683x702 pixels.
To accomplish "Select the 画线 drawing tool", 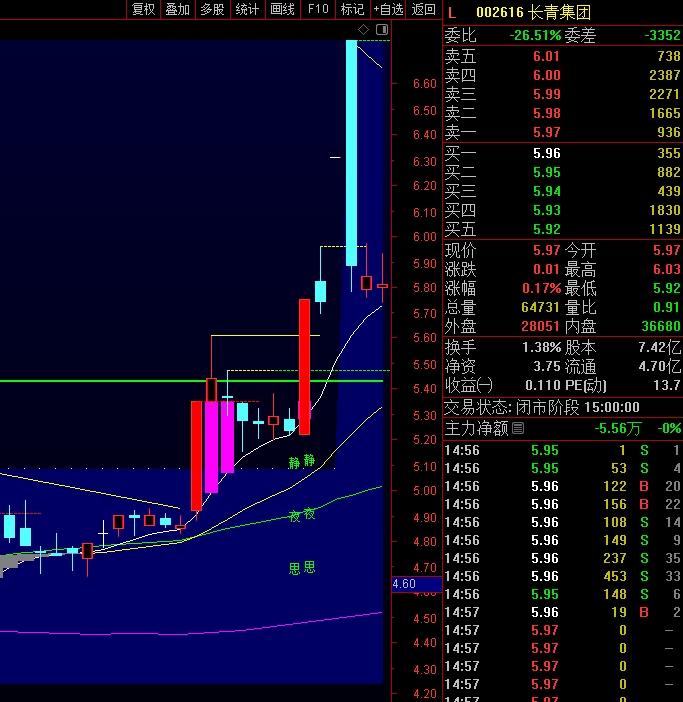I will click(x=283, y=9).
